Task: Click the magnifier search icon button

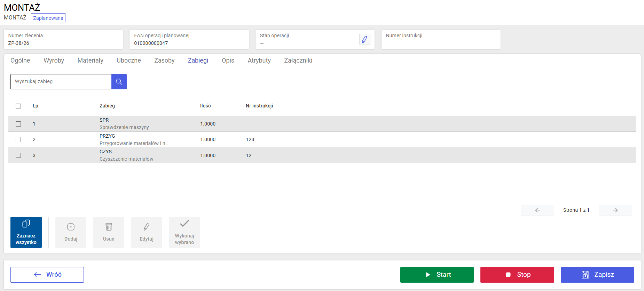Action: coord(119,82)
